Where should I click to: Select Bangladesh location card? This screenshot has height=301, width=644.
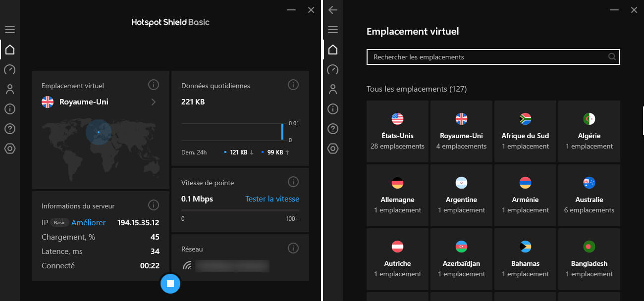point(589,259)
